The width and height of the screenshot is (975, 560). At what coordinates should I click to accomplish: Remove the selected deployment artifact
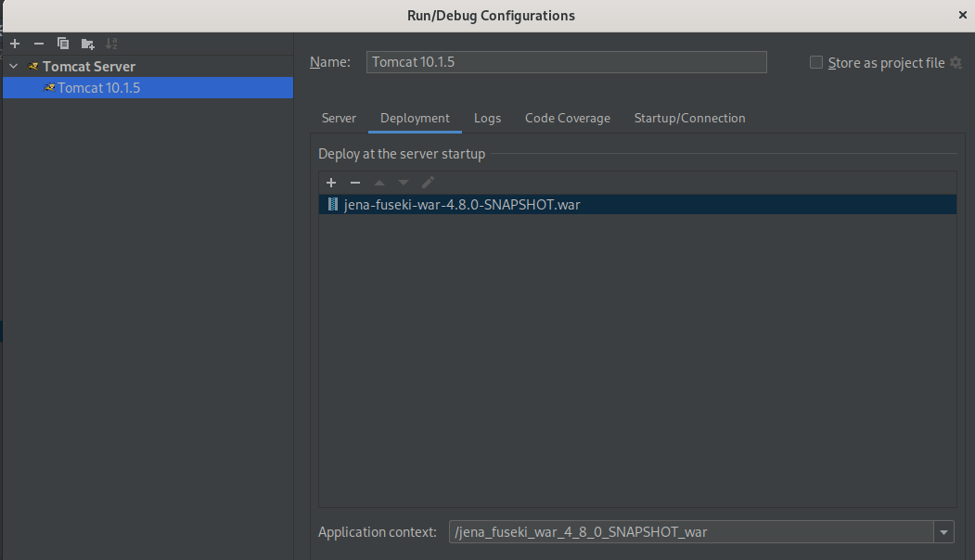[x=354, y=183]
